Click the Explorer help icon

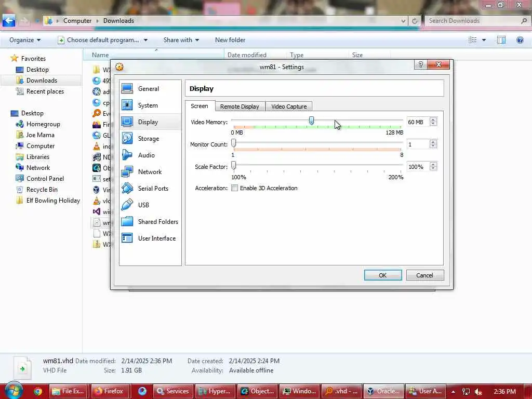(520, 40)
